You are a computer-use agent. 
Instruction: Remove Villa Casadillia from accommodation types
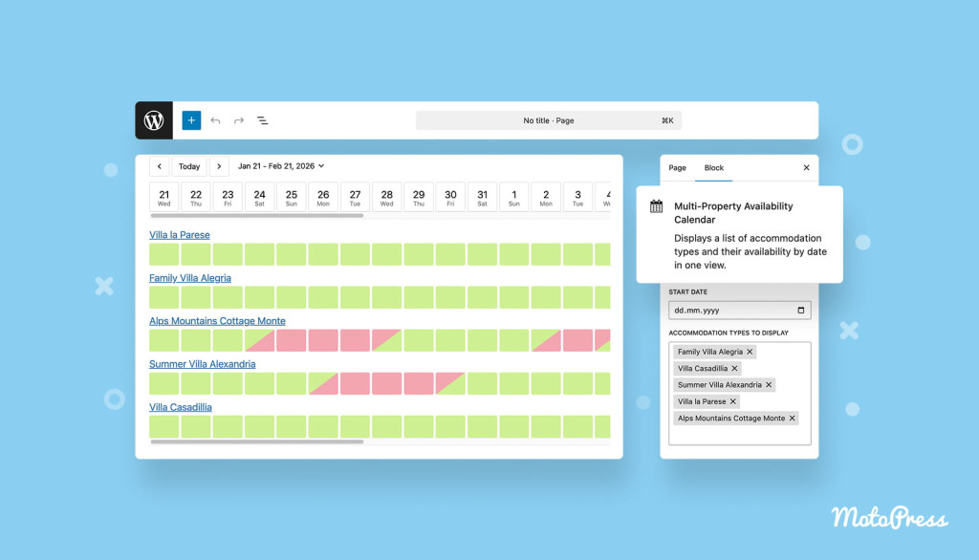[x=734, y=368]
